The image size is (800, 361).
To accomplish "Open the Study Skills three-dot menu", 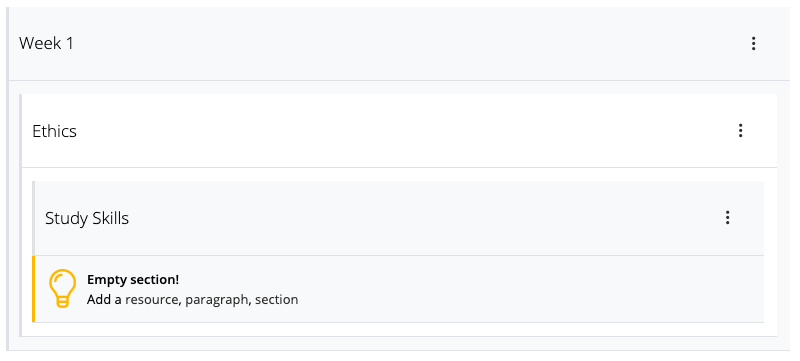I will pyautogui.click(x=728, y=218).
